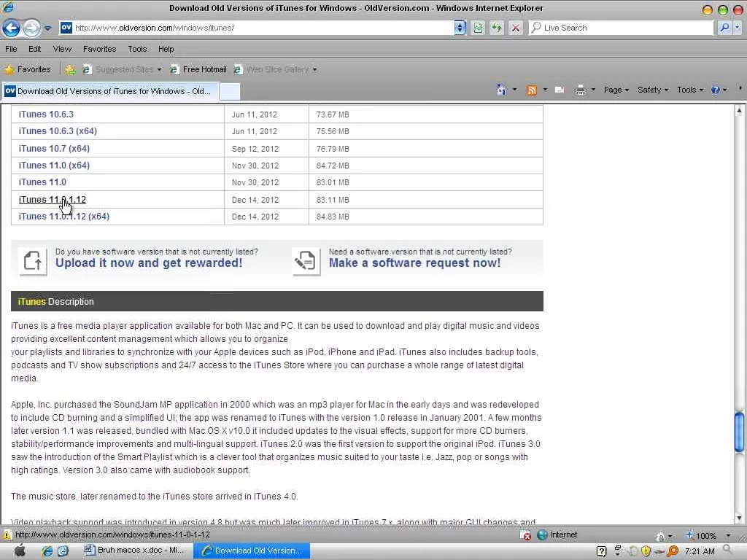
Task: Click the Print printer icon
Action: pos(580,90)
